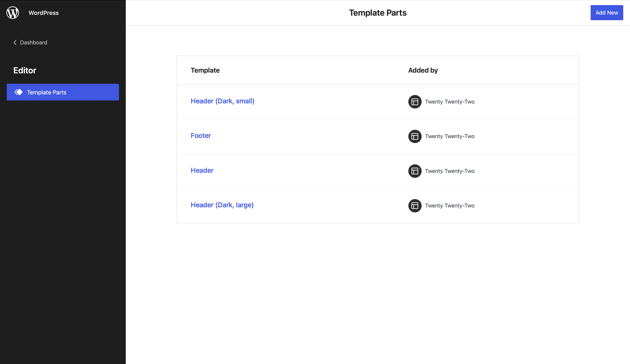Open the Header (Dark, small) template part
This screenshot has height=364, width=630.
[x=222, y=101]
